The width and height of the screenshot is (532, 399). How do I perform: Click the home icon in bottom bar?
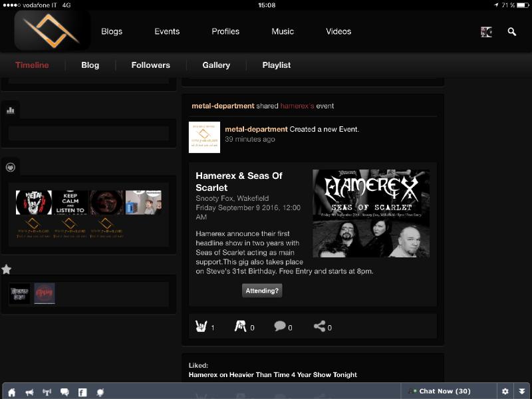click(x=11, y=392)
